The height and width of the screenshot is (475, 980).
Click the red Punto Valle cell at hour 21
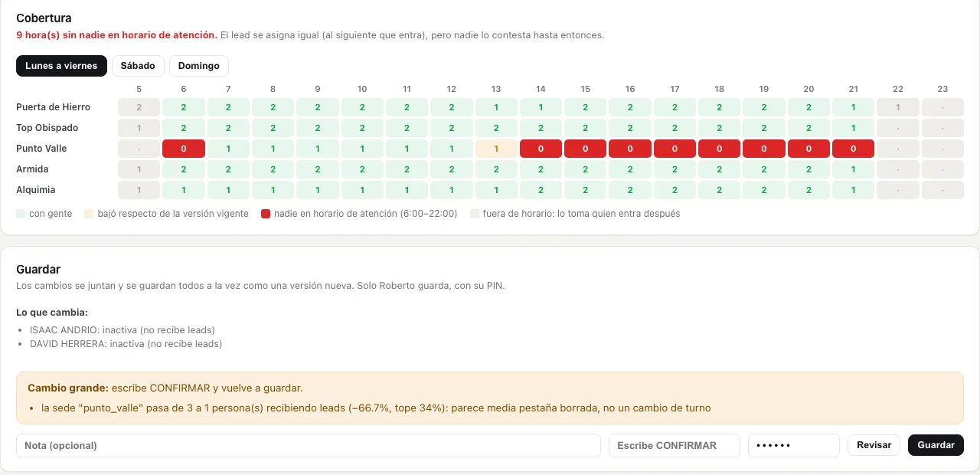[854, 149]
